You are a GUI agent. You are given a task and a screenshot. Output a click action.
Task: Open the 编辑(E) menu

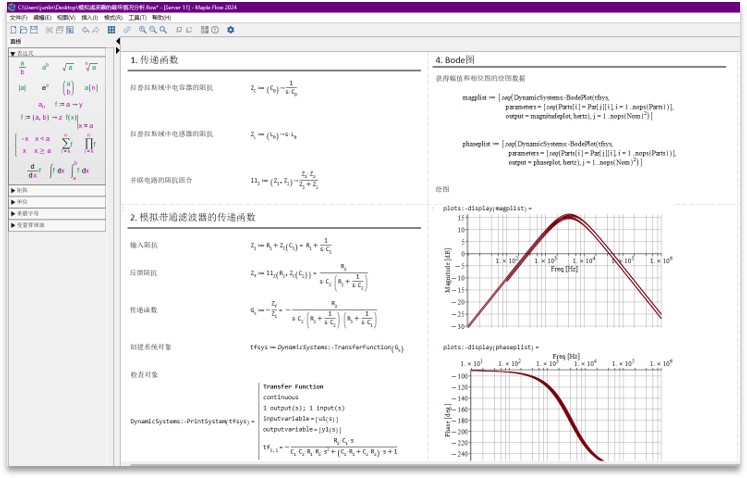[42, 18]
